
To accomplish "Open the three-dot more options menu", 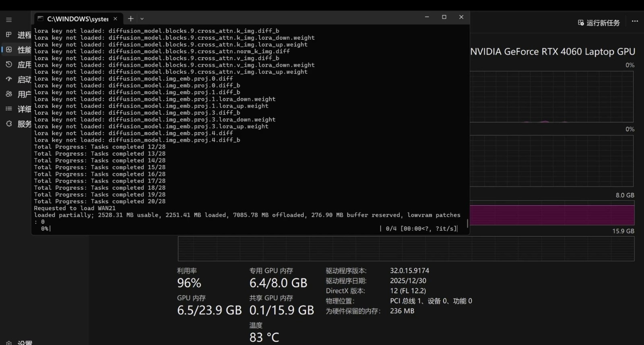I will pos(635,21).
